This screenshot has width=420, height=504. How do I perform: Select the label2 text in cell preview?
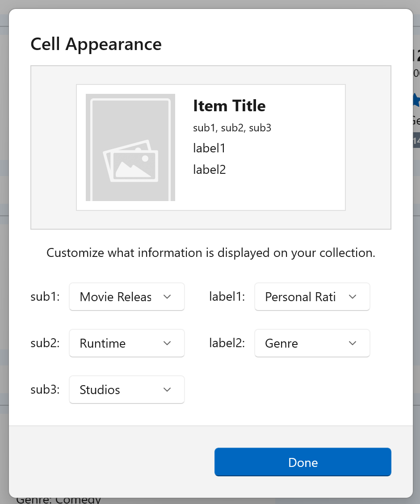pyautogui.click(x=209, y=169)
